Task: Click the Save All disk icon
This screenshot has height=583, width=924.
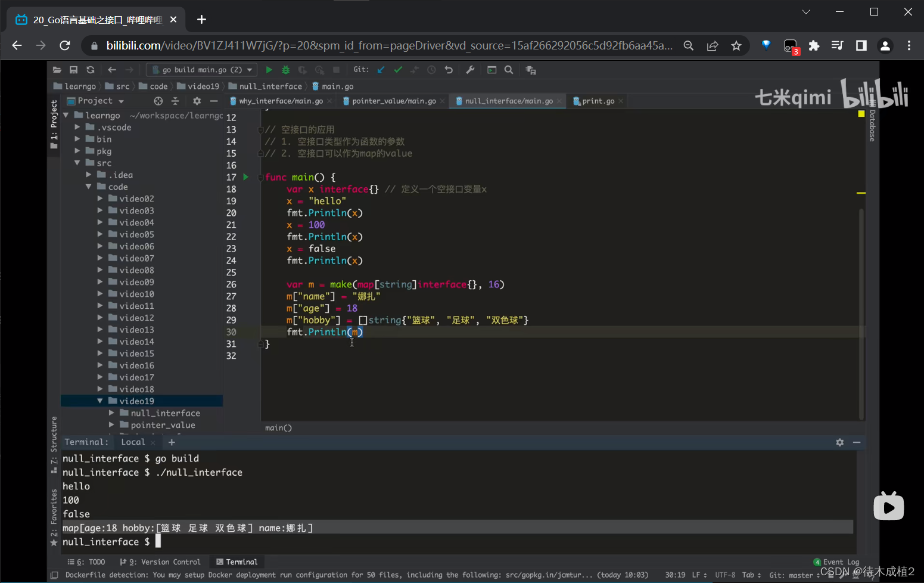Action: click(x=74, y=70)
